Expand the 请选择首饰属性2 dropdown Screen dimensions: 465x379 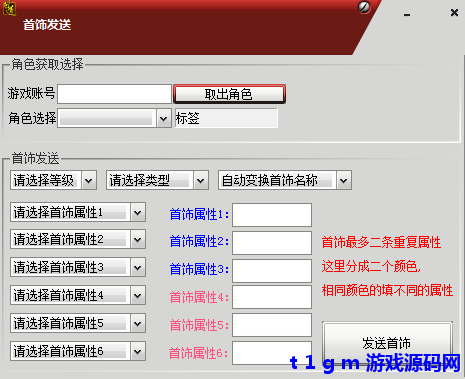pyautogui.click(x=138, y=239)
